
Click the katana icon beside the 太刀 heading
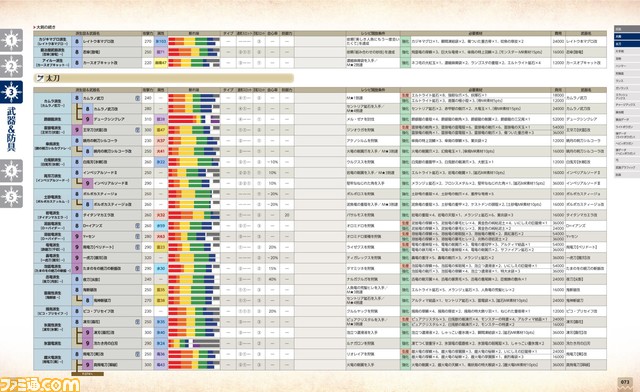(x=40, y=78)
